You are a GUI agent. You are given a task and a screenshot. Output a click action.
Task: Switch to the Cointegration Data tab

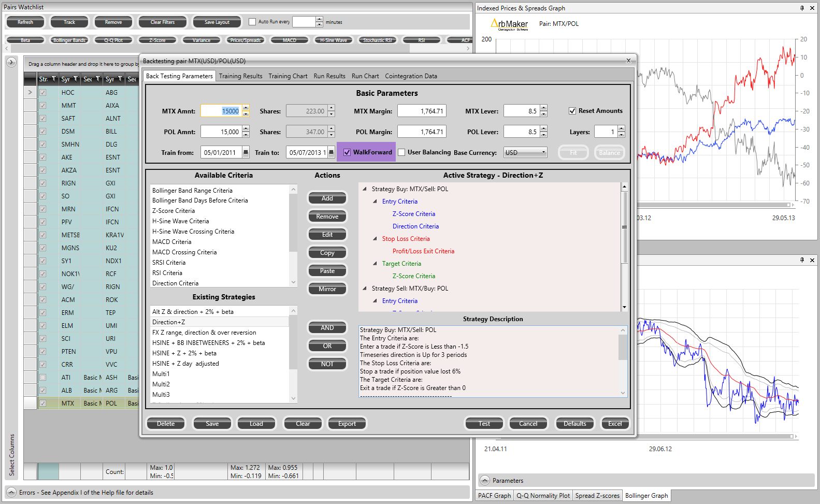pos(411,76)
